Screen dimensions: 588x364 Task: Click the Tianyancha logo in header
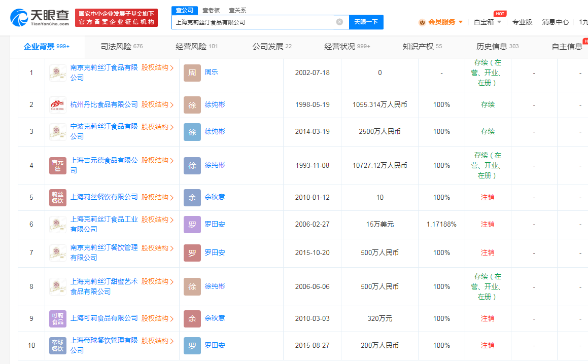[40, 17]
